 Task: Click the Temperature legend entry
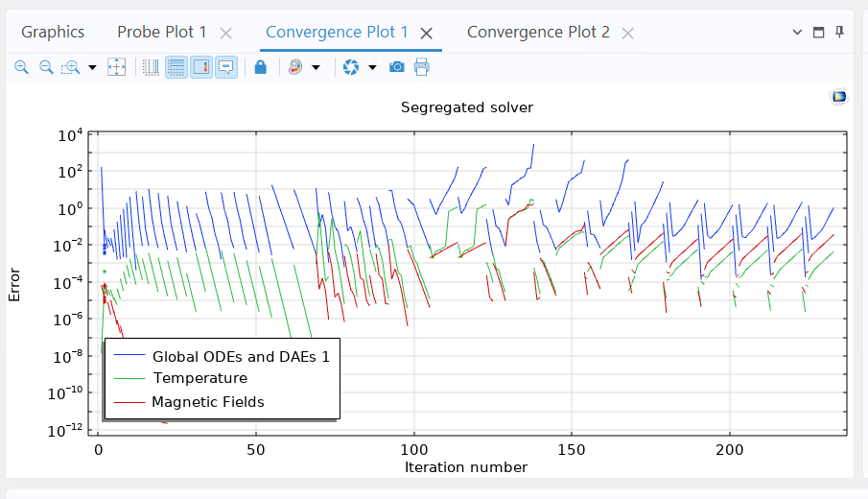pos(199,378)
